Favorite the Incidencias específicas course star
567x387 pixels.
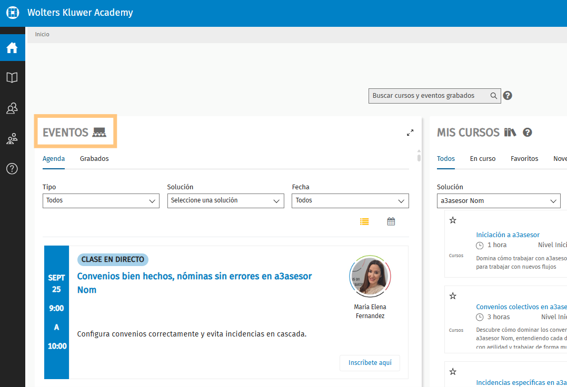click(453, 372)
